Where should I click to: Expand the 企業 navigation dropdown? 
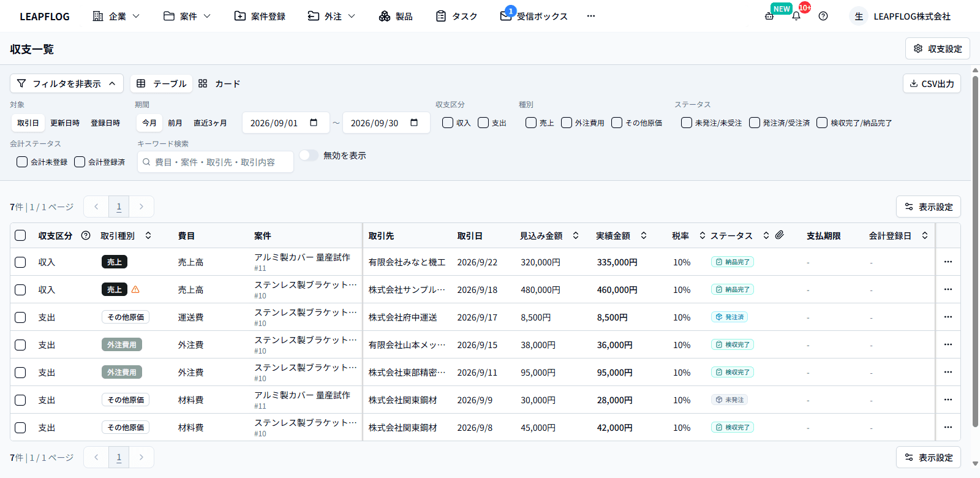click(116, 17)
